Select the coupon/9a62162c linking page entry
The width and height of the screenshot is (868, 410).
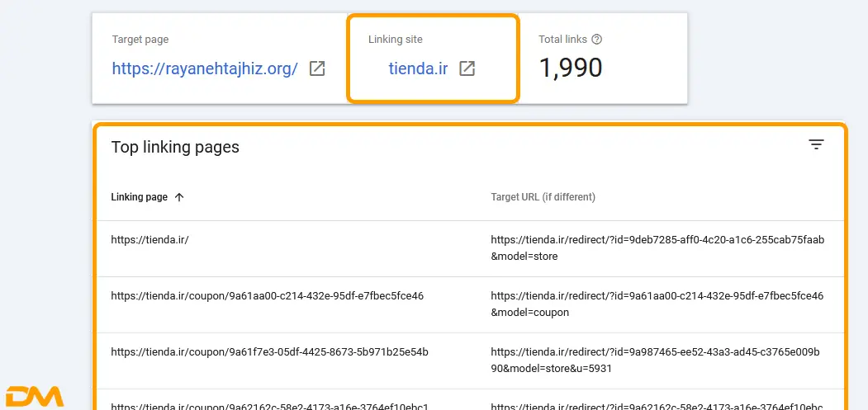(x=269, y=406)
